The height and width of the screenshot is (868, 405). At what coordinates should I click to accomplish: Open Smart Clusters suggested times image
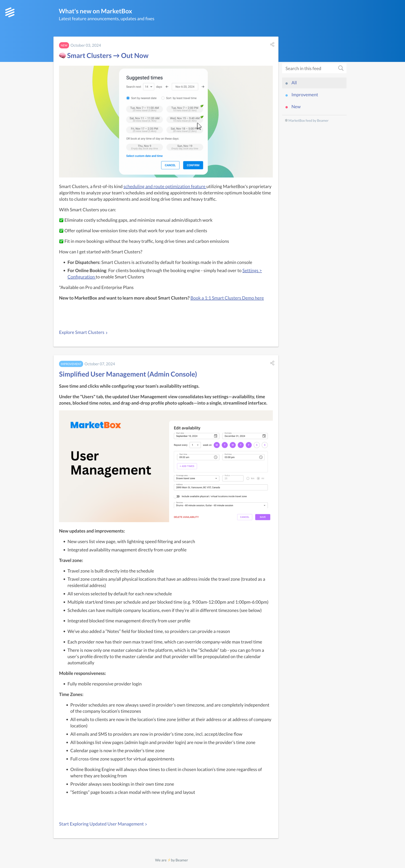[166, 122]
